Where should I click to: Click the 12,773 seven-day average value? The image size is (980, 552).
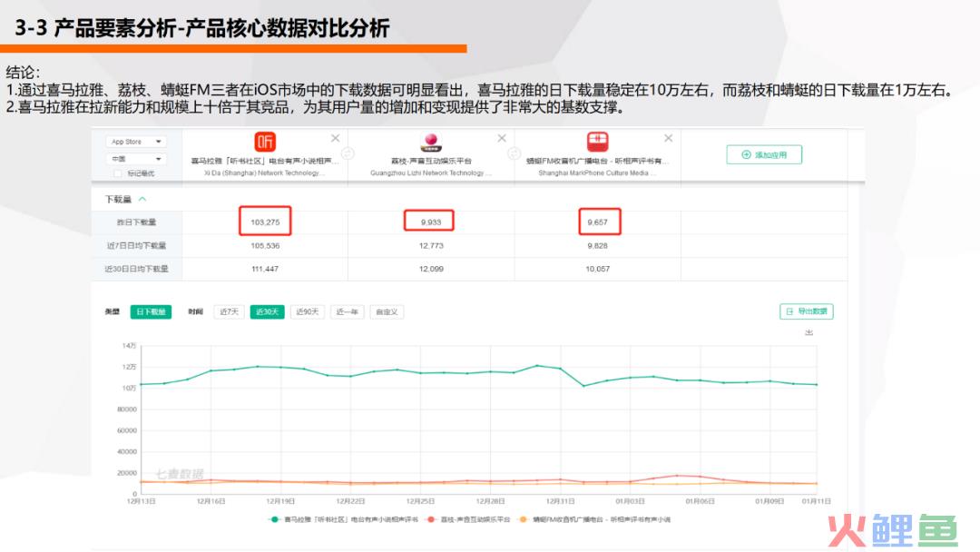point(431,246)
